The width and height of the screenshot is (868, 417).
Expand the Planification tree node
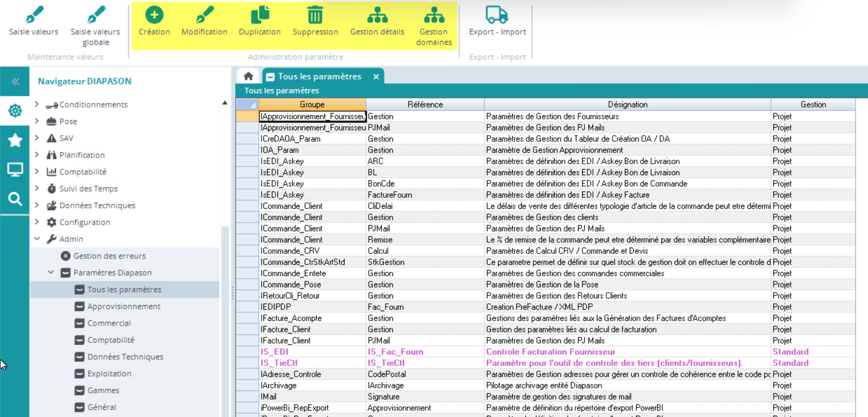tap(37, 155)
